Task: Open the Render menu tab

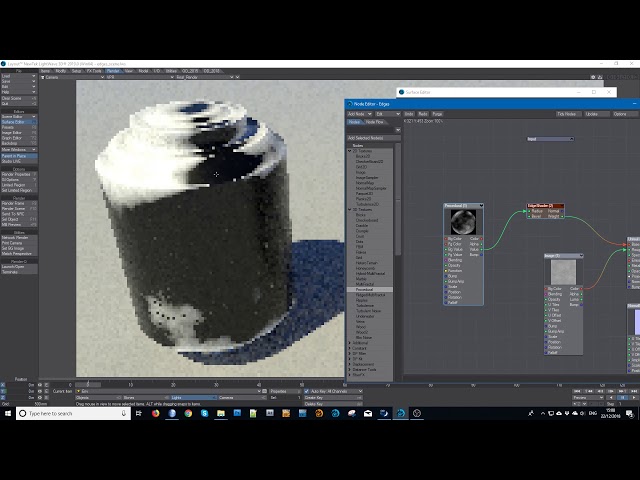Action: [113, 71]
